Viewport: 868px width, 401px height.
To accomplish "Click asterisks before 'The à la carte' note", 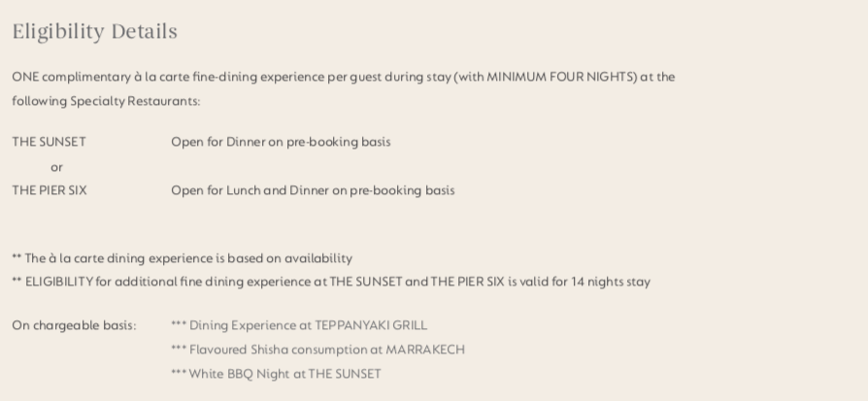I will 17,257.
